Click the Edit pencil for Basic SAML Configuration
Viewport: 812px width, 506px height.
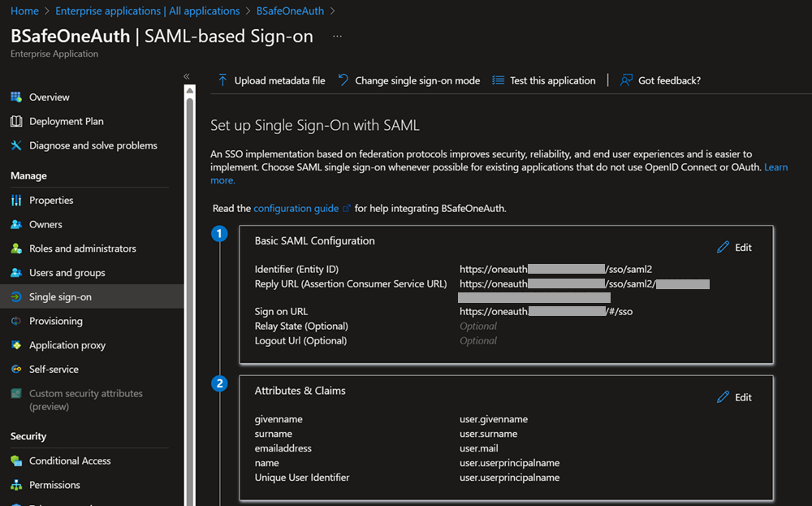pyautogui.click(x=723, y=247)
